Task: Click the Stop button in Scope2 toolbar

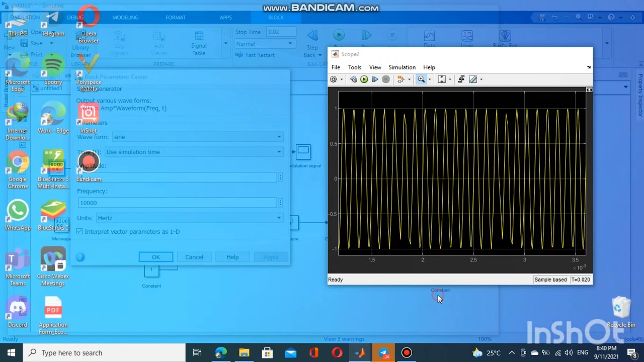Action: tap(386, 79)
